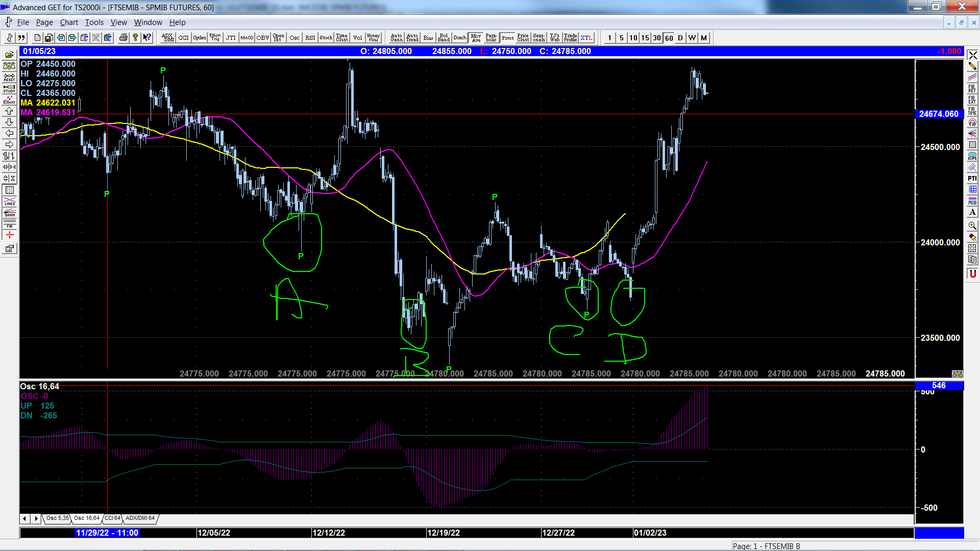The height and width of the screenshot is (551, 980).
Task: Open the Tools menu
Action: pyautogui.click(x=94, y=22)
